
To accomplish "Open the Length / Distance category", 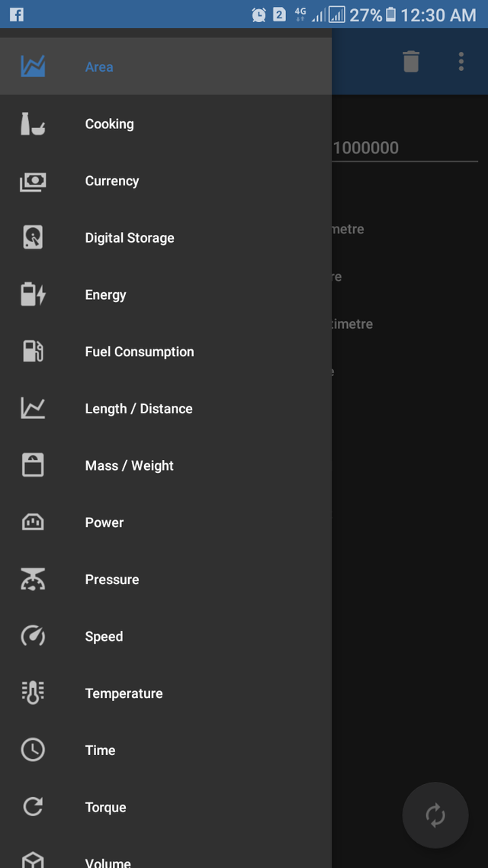I will 139,409.
